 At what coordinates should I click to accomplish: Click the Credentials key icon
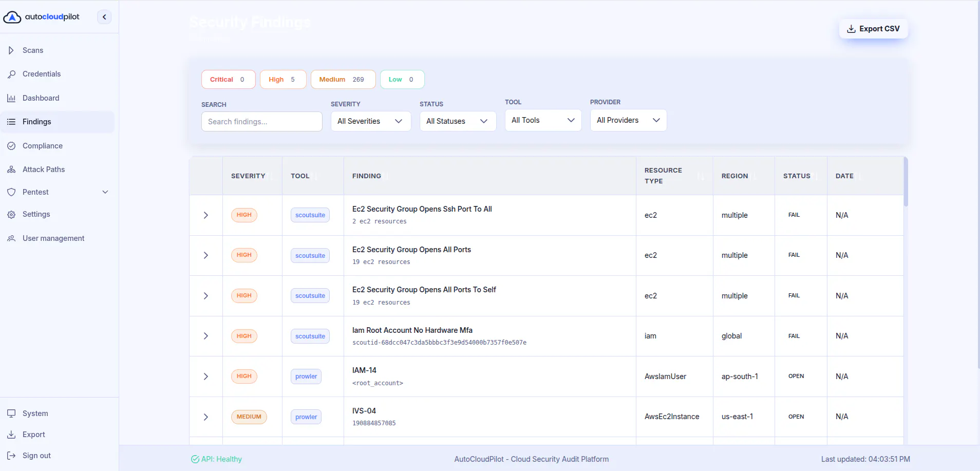coord(11,74)
